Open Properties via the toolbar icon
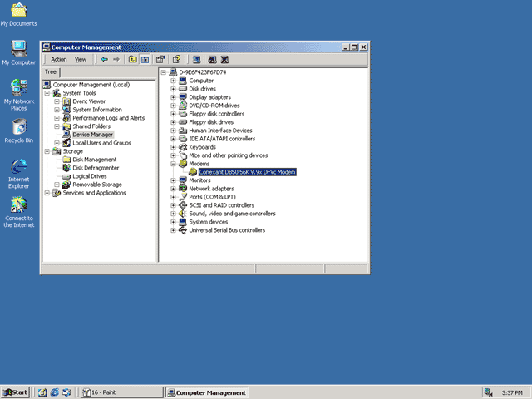The width and height of the screenshot is (532, 399). (160, 59)
